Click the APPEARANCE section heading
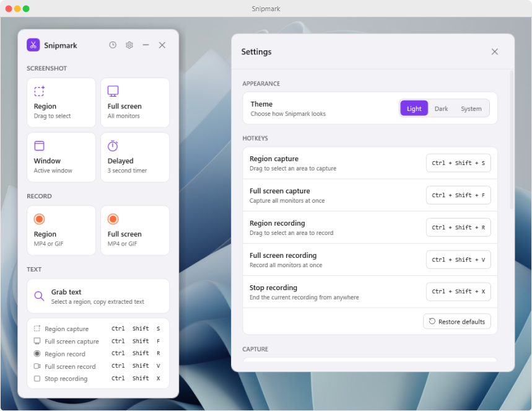 click(261, 84)
